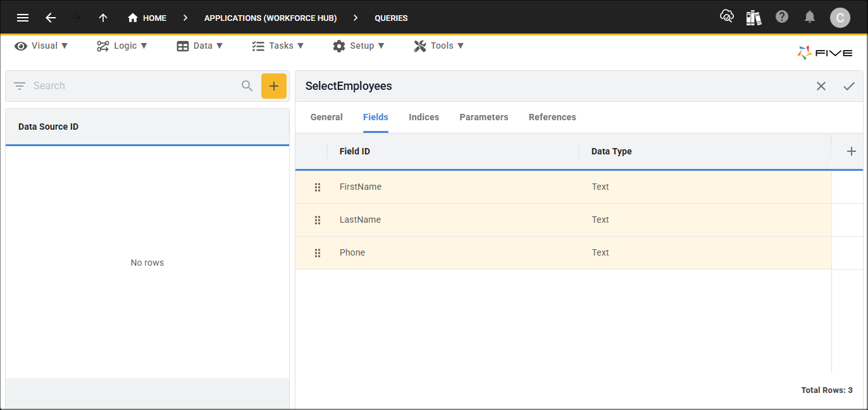Open the notifications bell
The image size is (868, 410).
pos(810,17)
